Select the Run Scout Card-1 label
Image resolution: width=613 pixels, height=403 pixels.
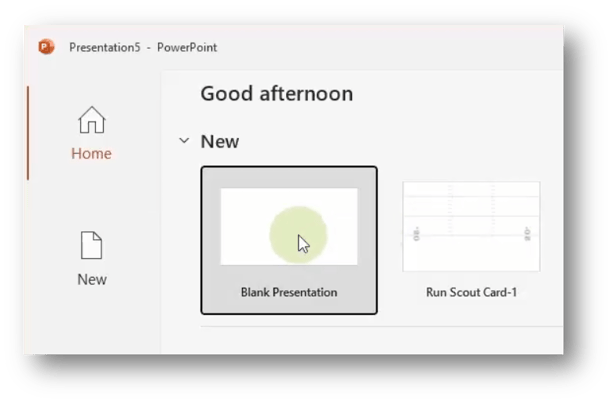point(471,292)
